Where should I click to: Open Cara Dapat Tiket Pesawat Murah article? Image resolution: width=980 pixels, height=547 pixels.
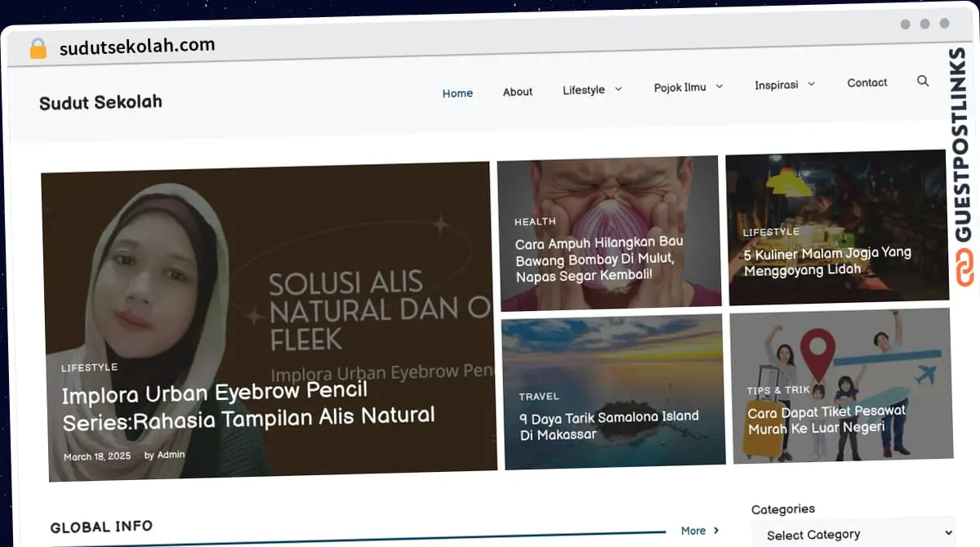point(826,420)
